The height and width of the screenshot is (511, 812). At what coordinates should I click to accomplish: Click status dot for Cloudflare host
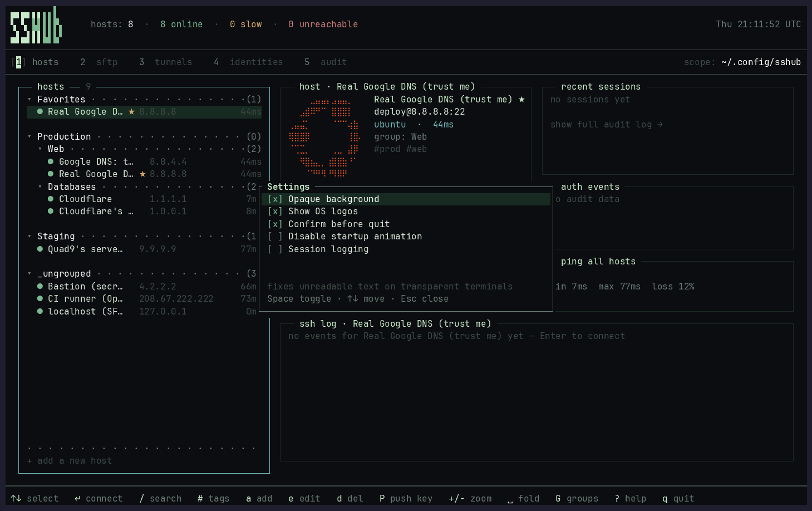pyautogui.click(x=51, y=199)
